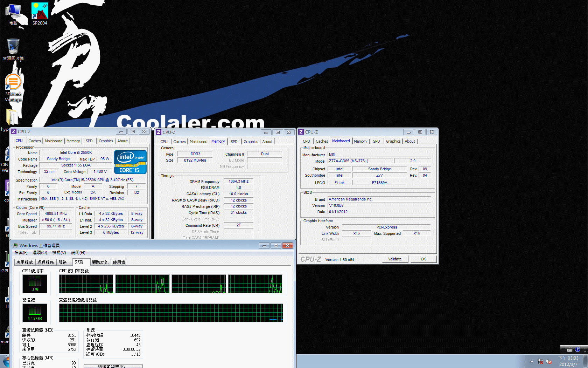Open the 說明(H) menu in Task Manager

[78, 253]
